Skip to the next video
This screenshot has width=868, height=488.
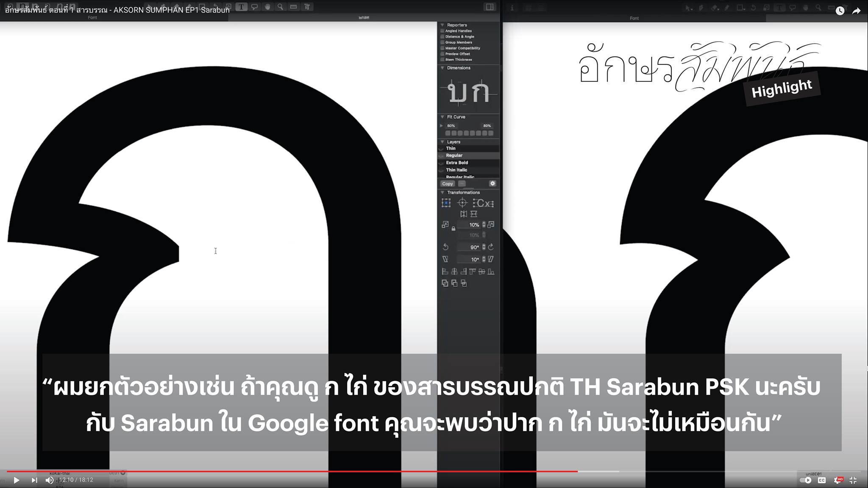pos(34,480)
